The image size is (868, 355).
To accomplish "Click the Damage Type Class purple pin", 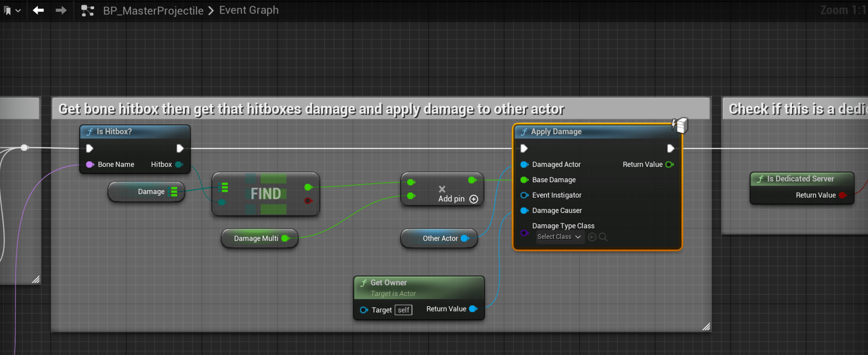I will pyautogui.click(x=524, y=233).
